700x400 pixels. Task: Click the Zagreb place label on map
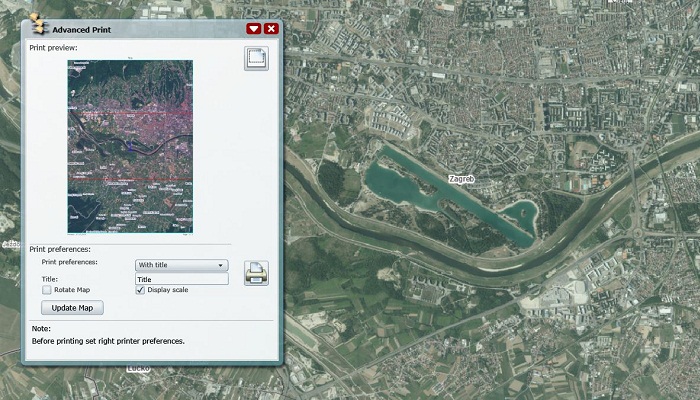coord(462,178)
